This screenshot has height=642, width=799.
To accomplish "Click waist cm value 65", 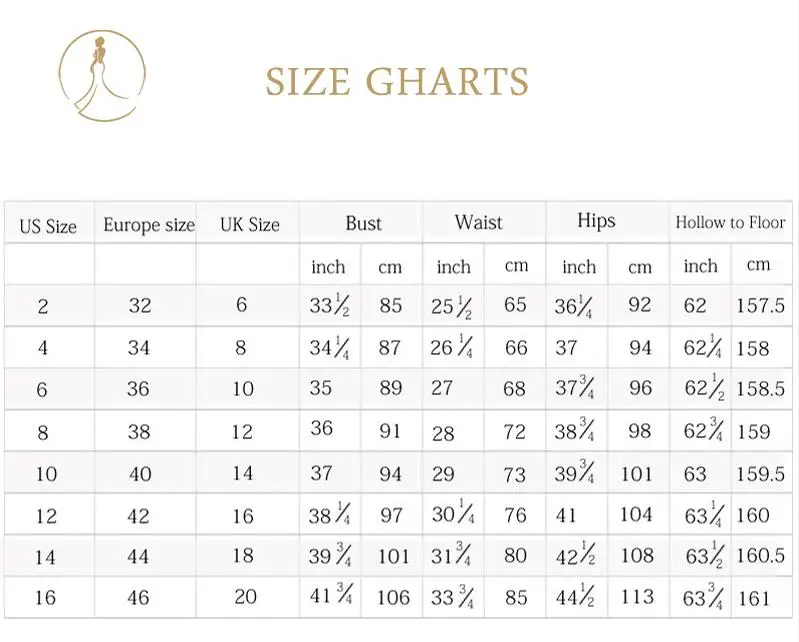I will (515, 305).
